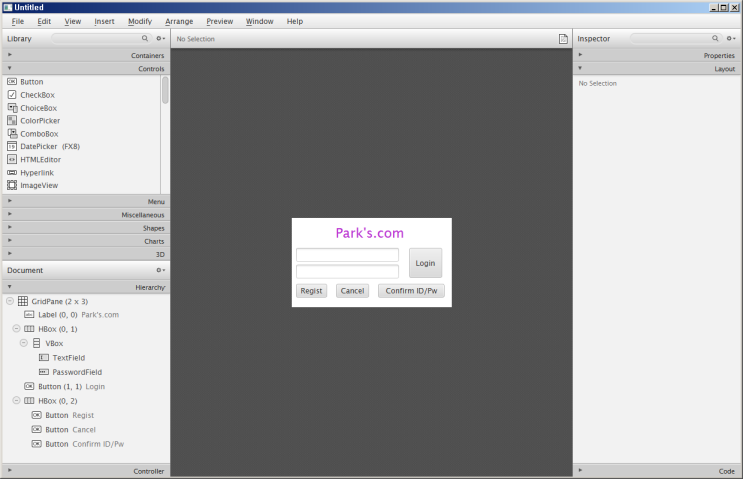Click the Regist button in the design canvas
Screen dimensions: 743x479
coord(311,290)
